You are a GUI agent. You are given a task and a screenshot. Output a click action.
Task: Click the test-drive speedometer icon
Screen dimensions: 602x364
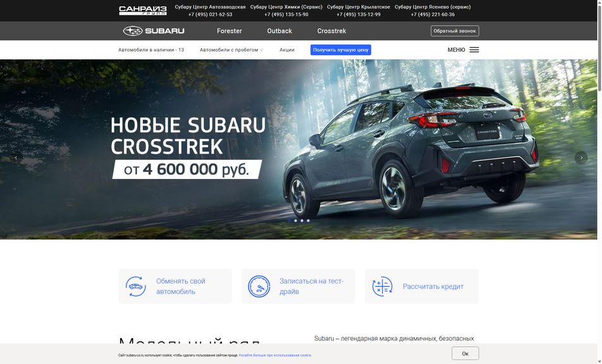259,286
